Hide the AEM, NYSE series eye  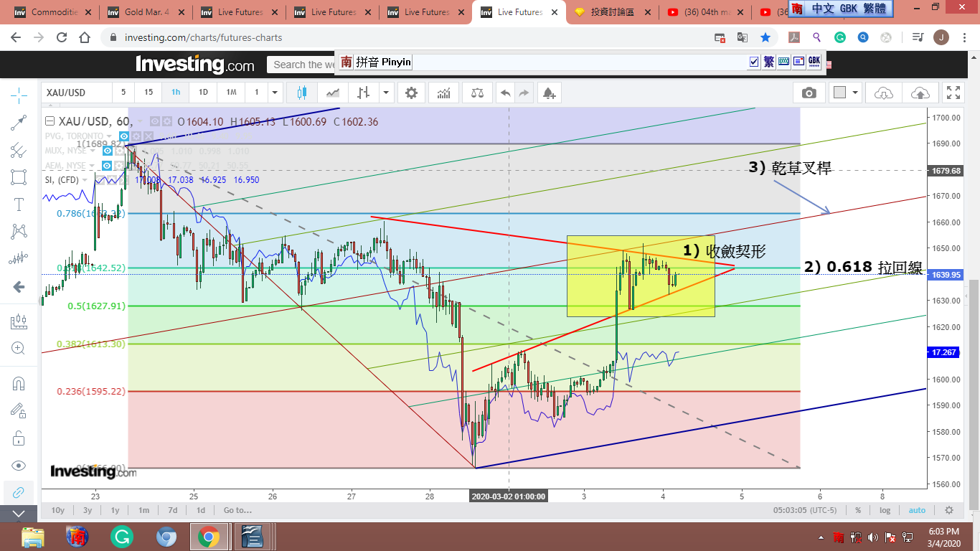(x=107, y=166)
